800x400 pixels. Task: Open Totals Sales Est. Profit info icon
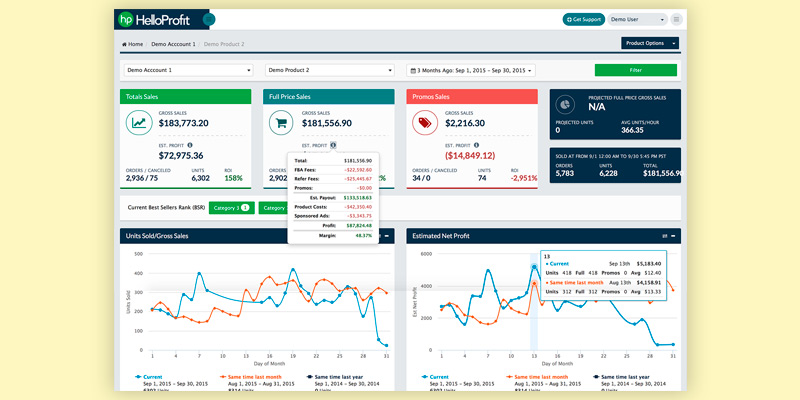(190, 145)
